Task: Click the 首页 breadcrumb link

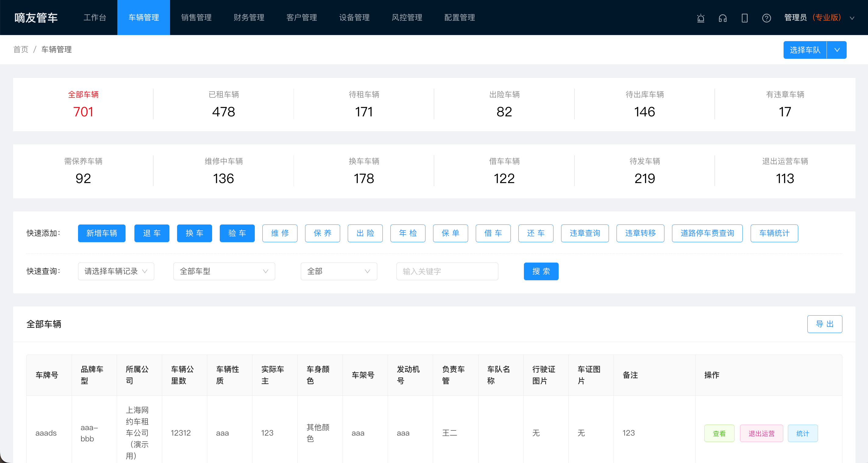Action: pyautogui.click(x=21, y=50)
